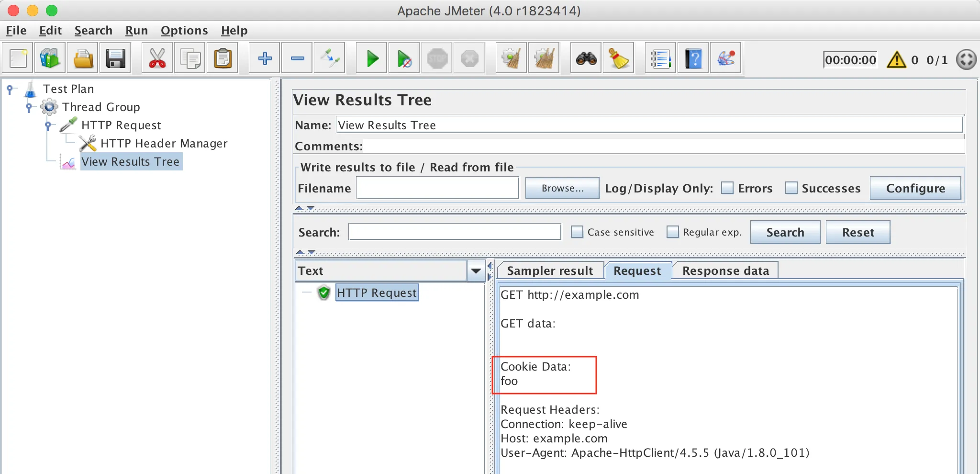Open the Templates icon in toolbar

point(50,58)
